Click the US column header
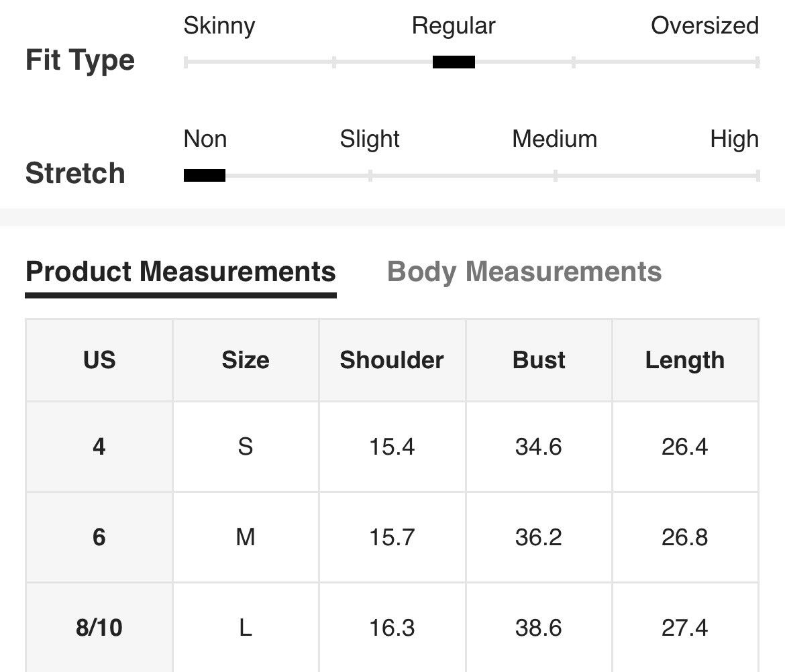785x672 pixels. coord(99,360)
